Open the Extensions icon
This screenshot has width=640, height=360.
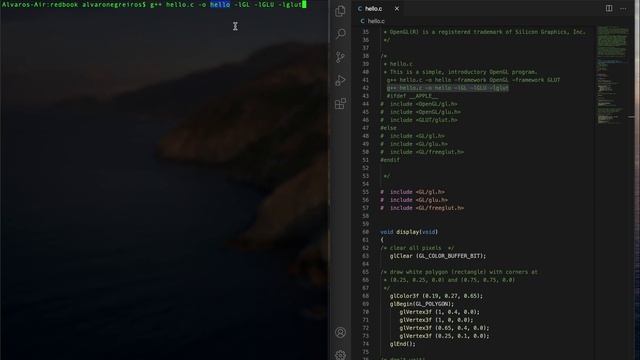tap(340, 104)
